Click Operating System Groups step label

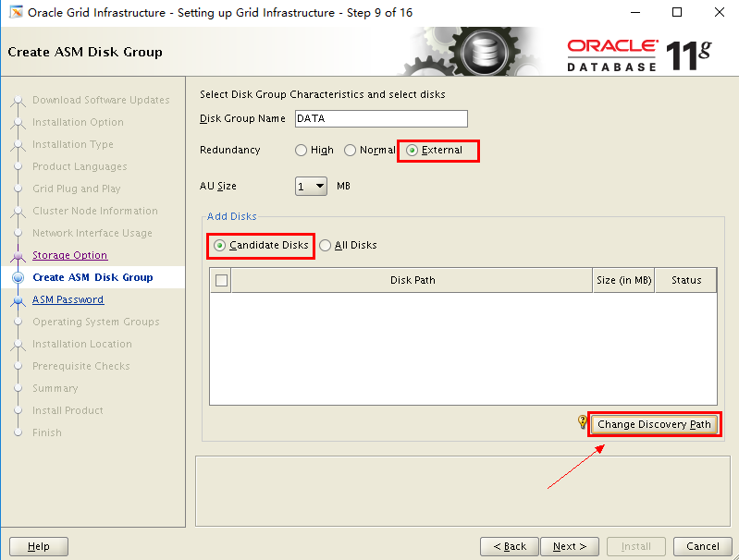pyautogui.click(x=95, y=322)
